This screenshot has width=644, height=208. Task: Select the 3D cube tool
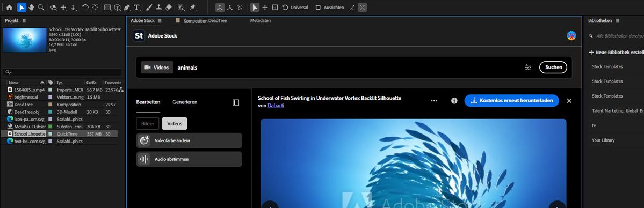pyautogui.click(x=117, y=8)
